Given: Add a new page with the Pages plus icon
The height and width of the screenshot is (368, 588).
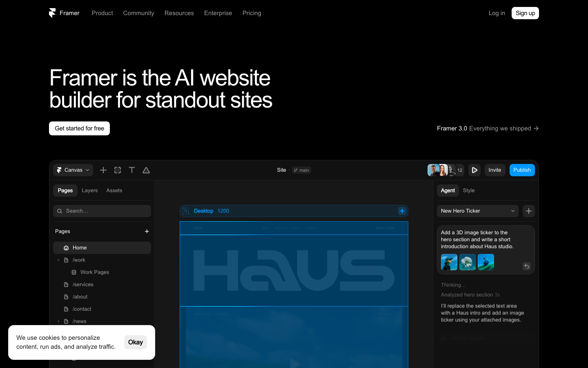Looking at the screenshot, I should [147, 231].
